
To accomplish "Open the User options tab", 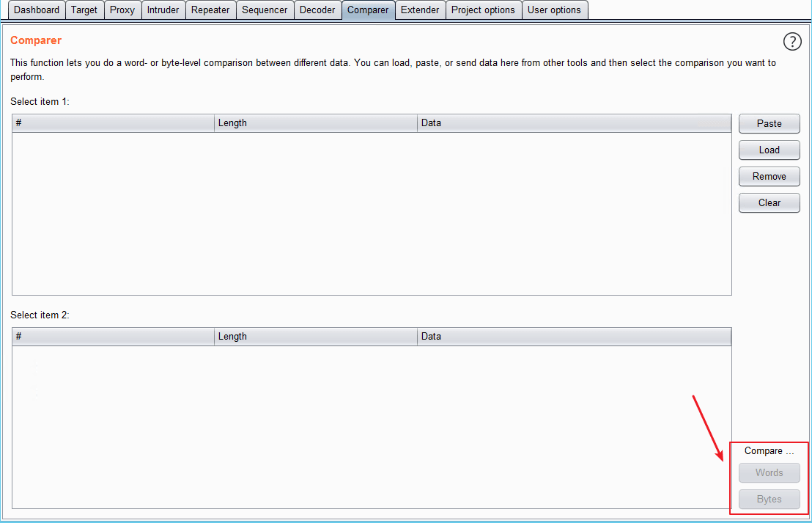I will pyautogui.click(x=555, y=10).
